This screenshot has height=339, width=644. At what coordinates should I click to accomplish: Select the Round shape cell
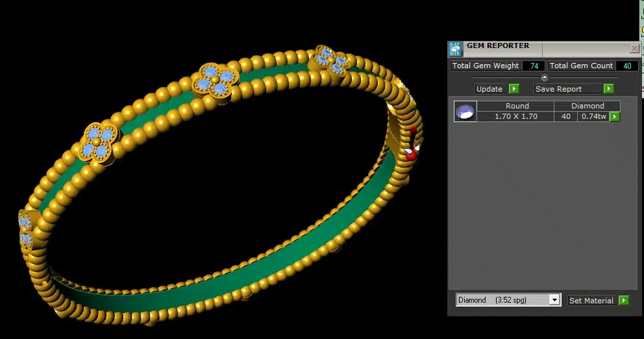517,106
